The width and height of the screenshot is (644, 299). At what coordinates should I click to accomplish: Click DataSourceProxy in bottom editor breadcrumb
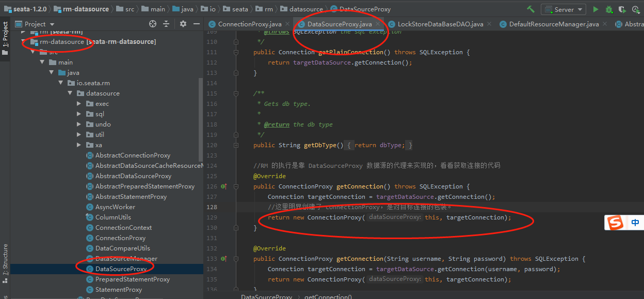[x=266, y=296]
